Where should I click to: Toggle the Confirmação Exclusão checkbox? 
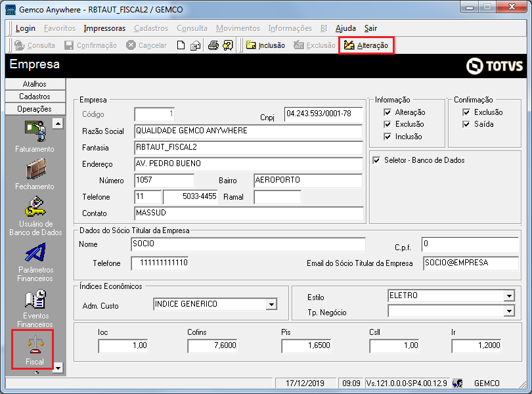[466, 112]
